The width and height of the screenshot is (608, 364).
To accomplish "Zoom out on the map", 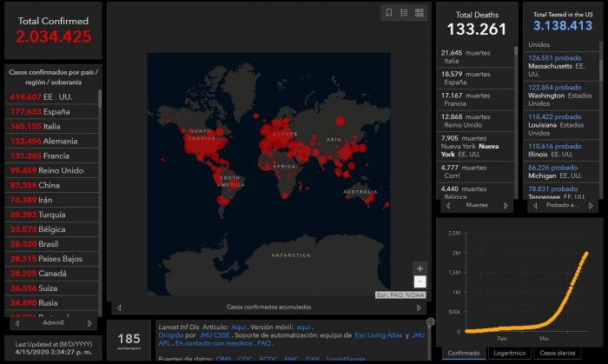I will click(420, 281).
